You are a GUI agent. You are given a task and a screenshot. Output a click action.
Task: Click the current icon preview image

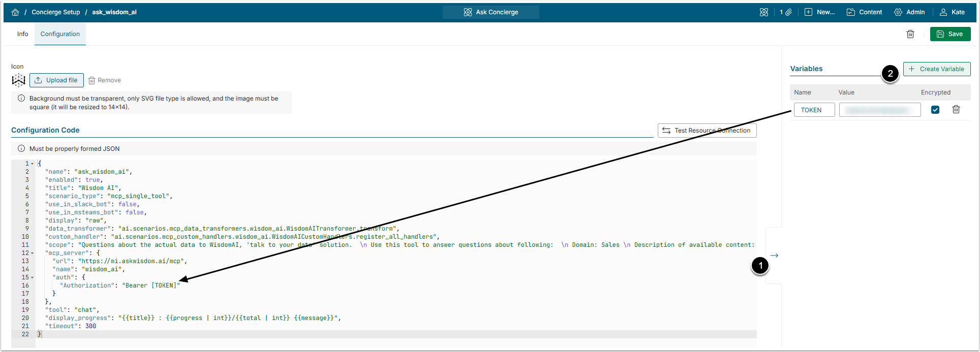pyautogui.click(x=18, y=80)
